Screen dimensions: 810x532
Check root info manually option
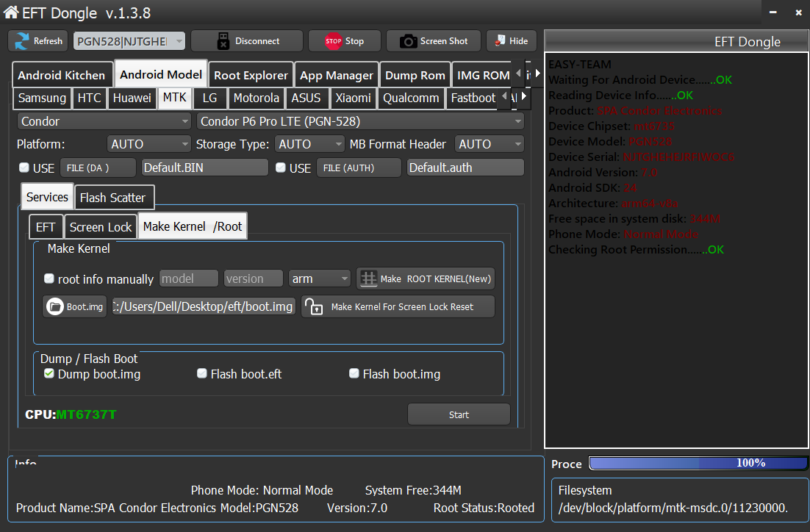tap(49, 278)
